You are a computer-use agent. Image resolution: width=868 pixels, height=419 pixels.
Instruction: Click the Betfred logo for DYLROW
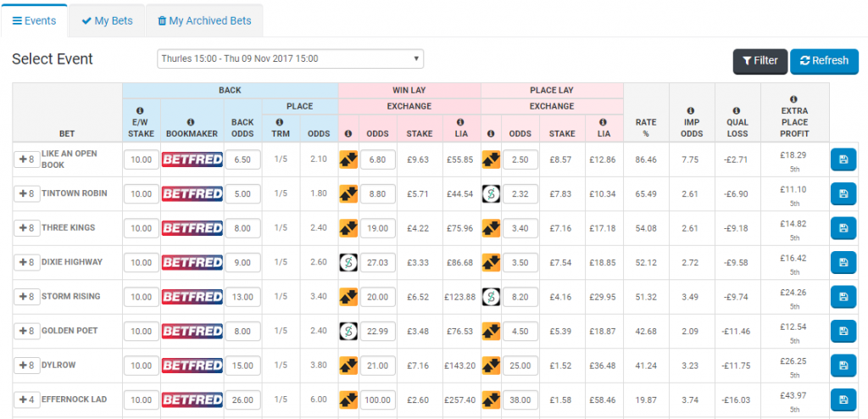point(192,366)
